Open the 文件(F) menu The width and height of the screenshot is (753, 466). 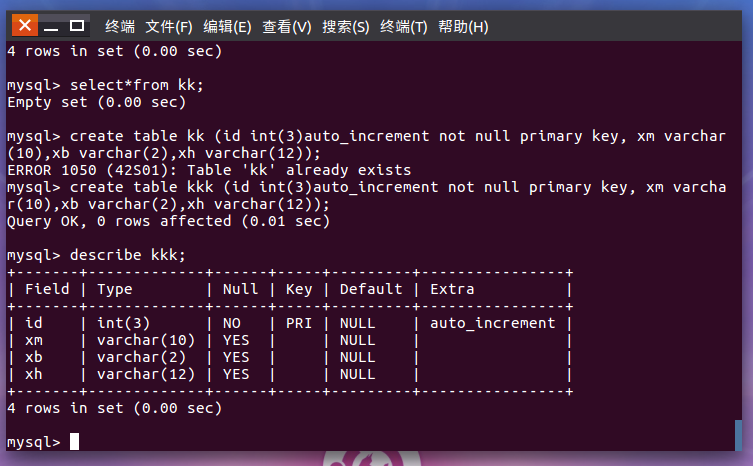coord(169,26)
